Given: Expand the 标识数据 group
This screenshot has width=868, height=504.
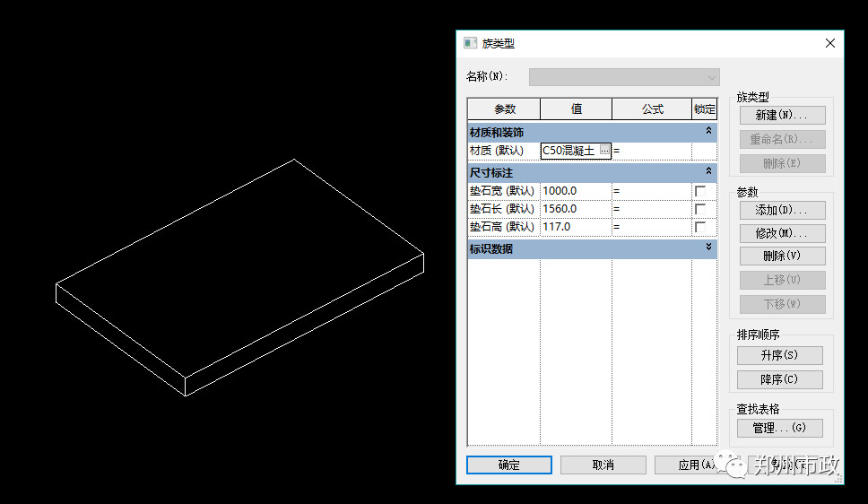Looking at the screenshot, I should point(708,248).
